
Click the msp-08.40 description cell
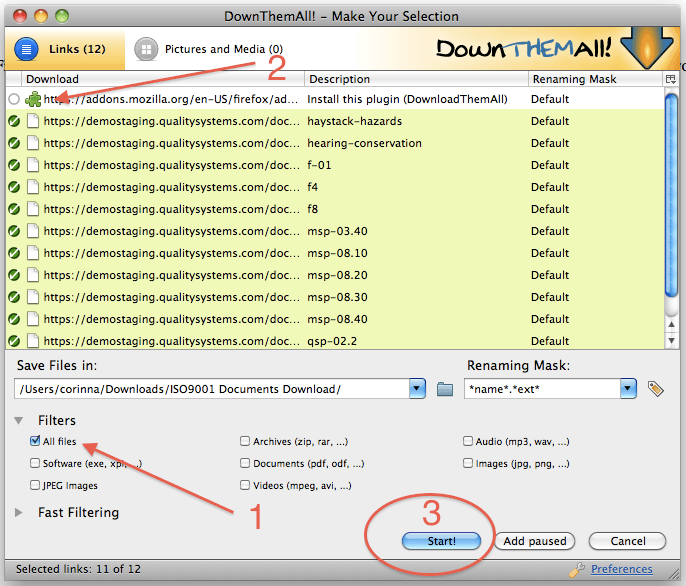point(416,319)
